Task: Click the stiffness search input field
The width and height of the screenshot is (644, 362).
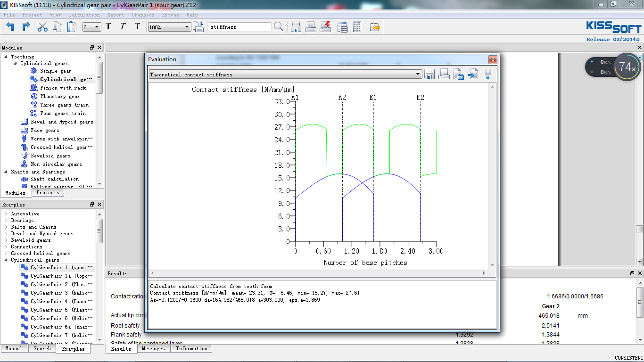Action: pyautogui.click(x=240, y=27)
